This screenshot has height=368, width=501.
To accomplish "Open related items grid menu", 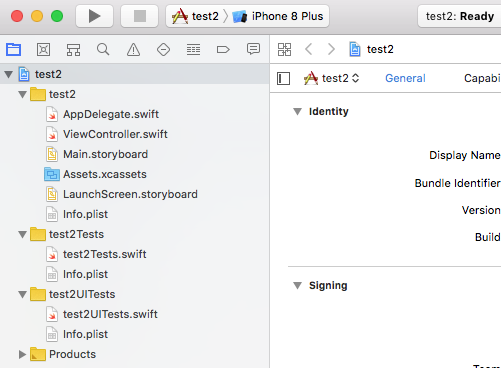I will click(284, 49).
